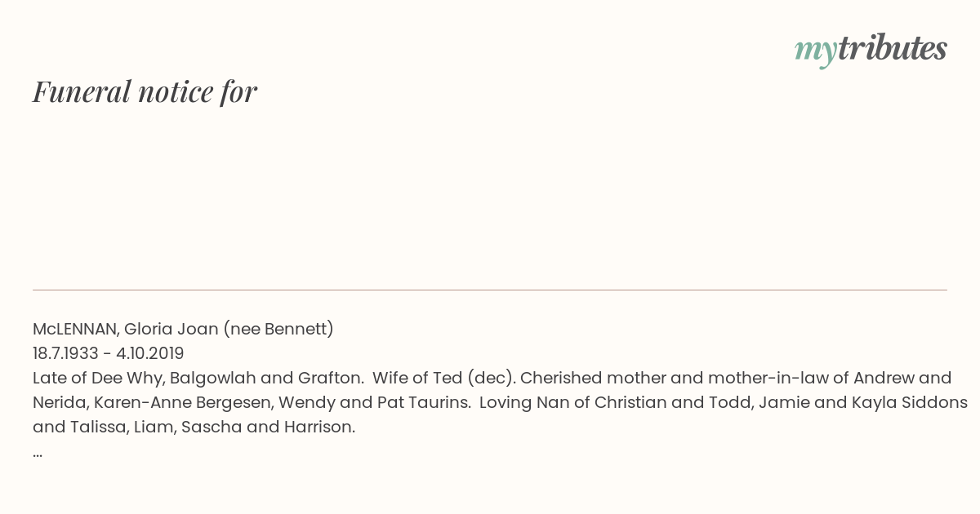Click the mytributes logo
The image size is (980, 514).
pos(871,50)
